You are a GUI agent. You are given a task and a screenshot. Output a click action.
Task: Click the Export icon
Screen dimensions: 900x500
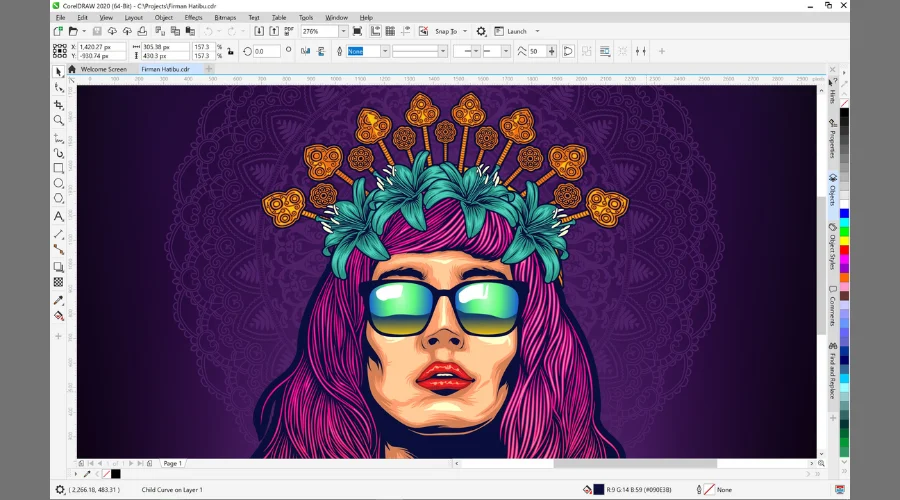pyautogui.click(x=274, y=31)
